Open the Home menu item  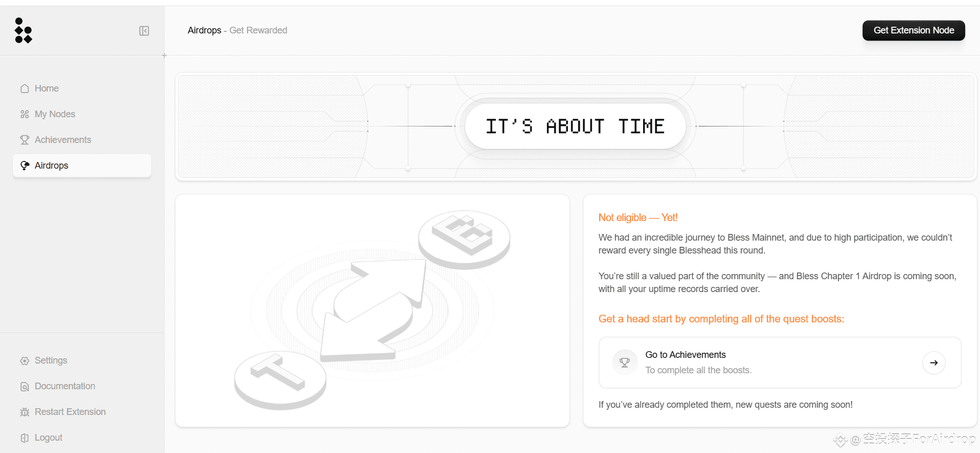(82, 88)
